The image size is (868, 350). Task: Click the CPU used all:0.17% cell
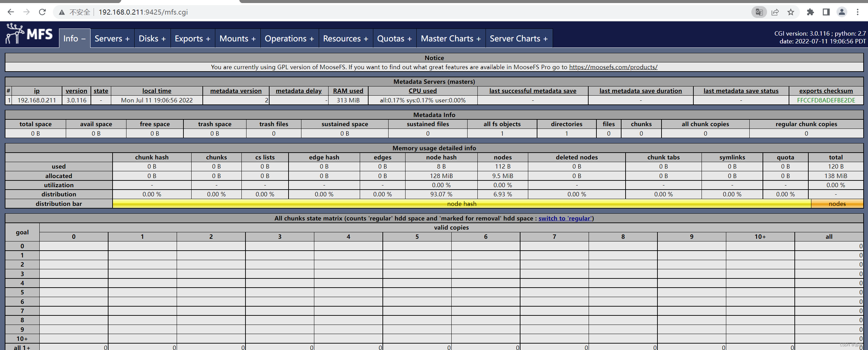tap(422, 100)
